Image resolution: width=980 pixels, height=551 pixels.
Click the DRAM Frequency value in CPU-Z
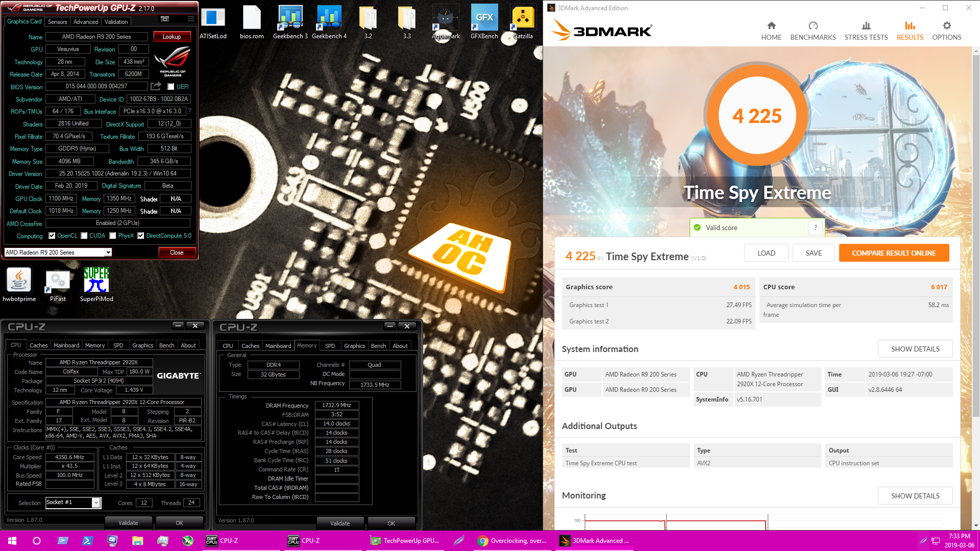coord(337,405)
